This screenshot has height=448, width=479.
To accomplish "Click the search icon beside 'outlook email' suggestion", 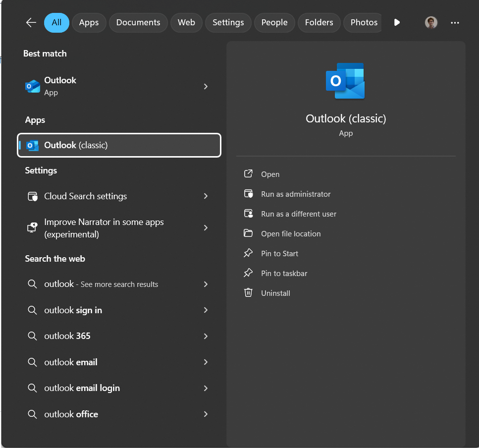I will tap(32, 362).
